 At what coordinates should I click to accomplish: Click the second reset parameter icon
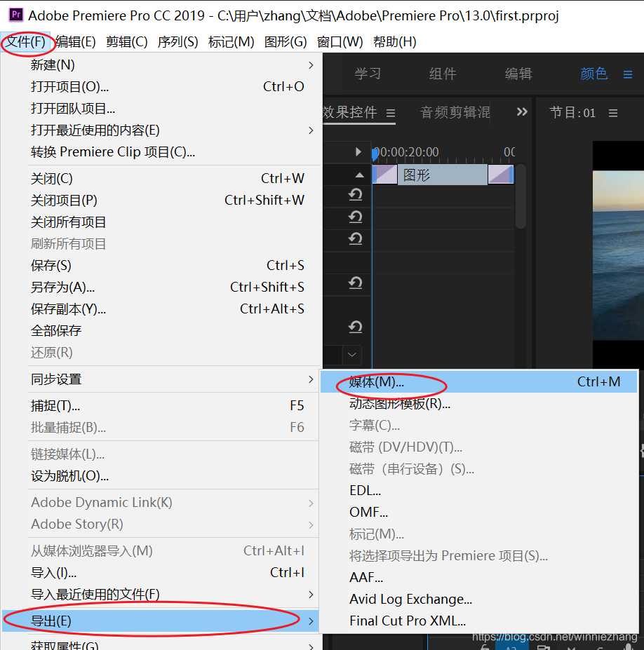(356, 217)
